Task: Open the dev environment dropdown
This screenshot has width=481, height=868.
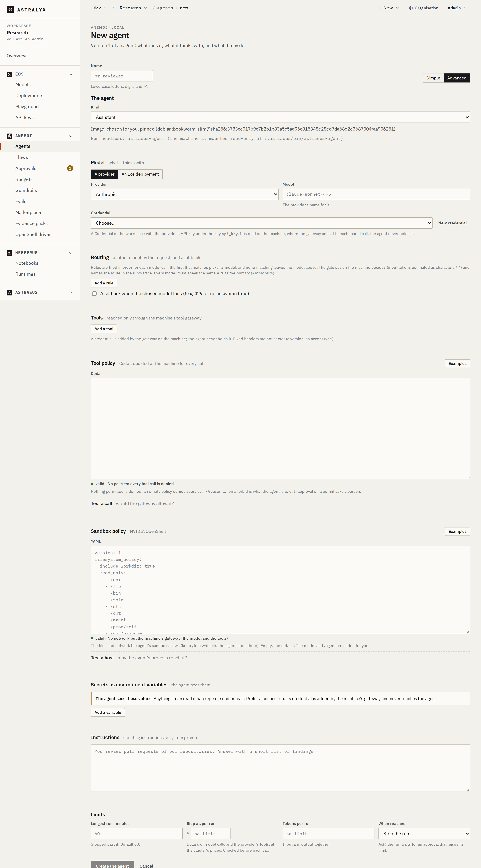Action: click(x=100, y=8)
